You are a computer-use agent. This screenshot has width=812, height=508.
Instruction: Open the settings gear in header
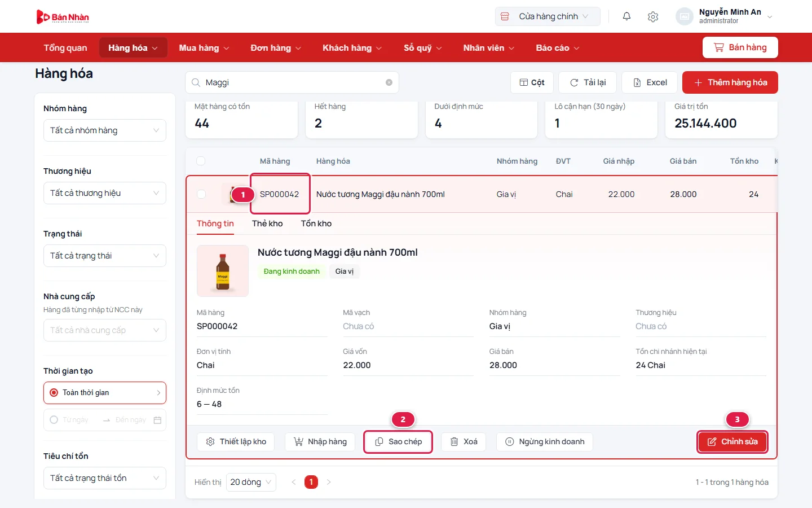(x=653, y=16)
